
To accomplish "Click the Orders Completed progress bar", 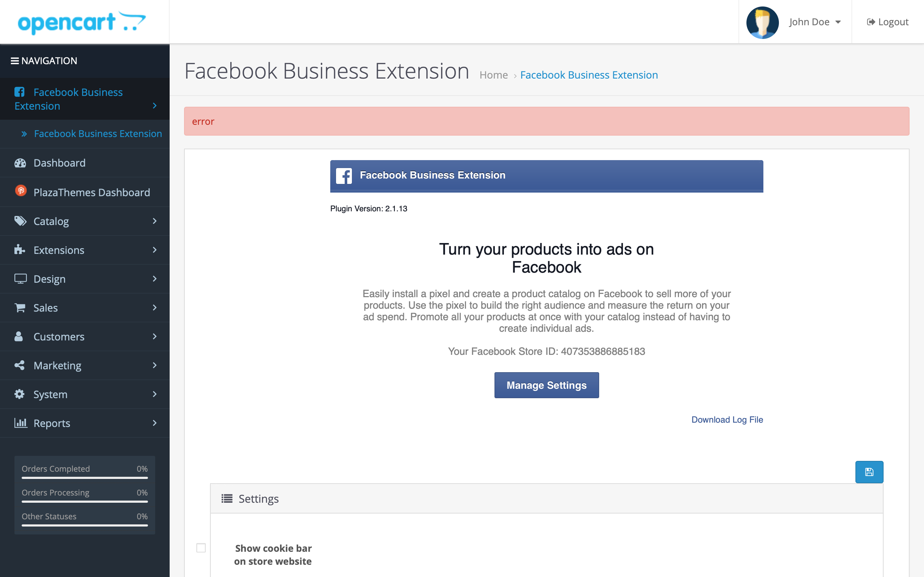I will [x=84, y=477].
